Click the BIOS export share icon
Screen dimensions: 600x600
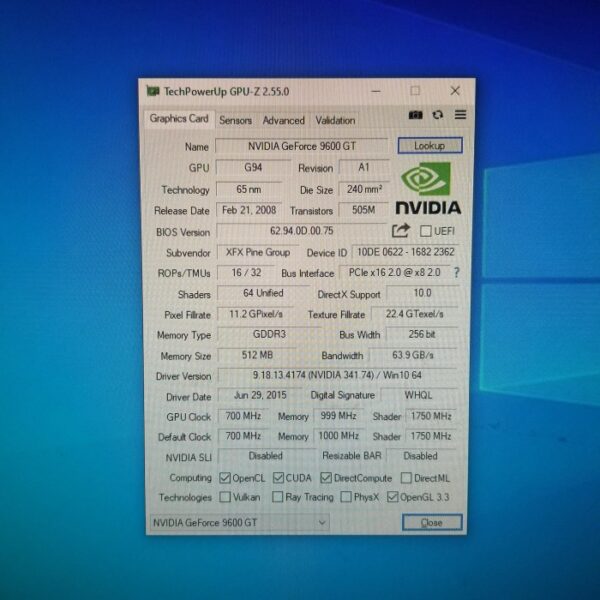(x=401, y=231)
